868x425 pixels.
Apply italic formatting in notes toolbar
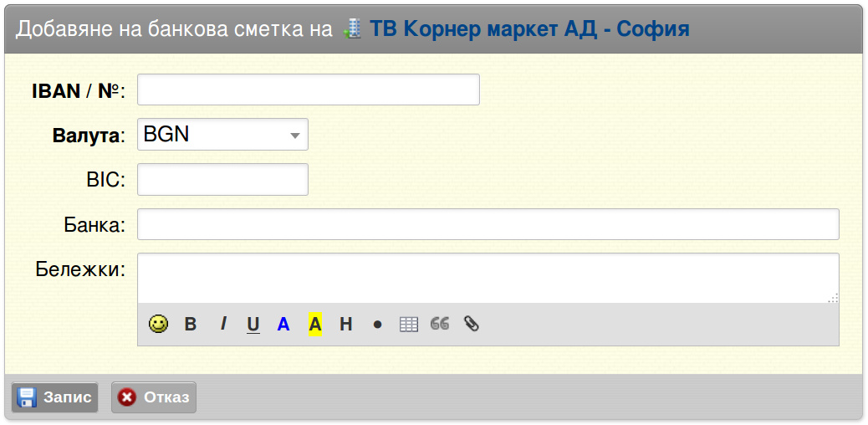tap(222, 324)
